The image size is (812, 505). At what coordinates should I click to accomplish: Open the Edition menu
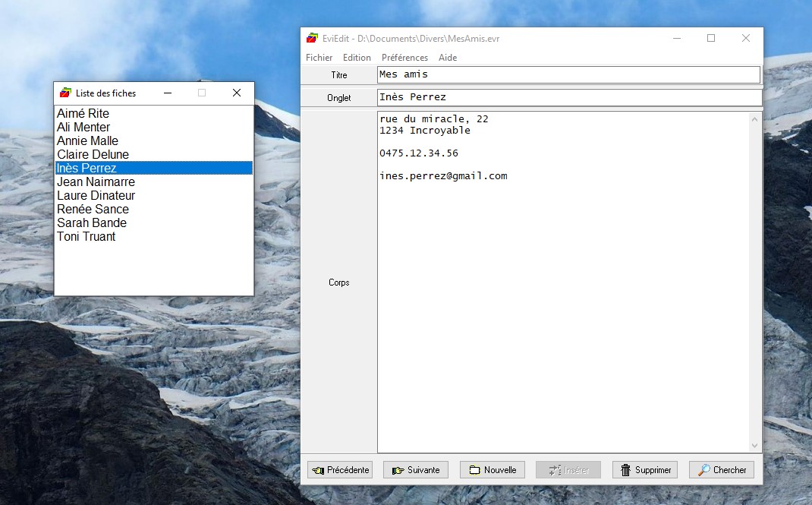coord(357,58)
